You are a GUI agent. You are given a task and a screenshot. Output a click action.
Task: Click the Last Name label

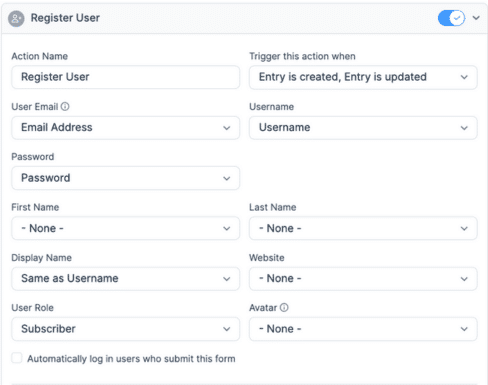pyautogui.click(x=273, y=207)
